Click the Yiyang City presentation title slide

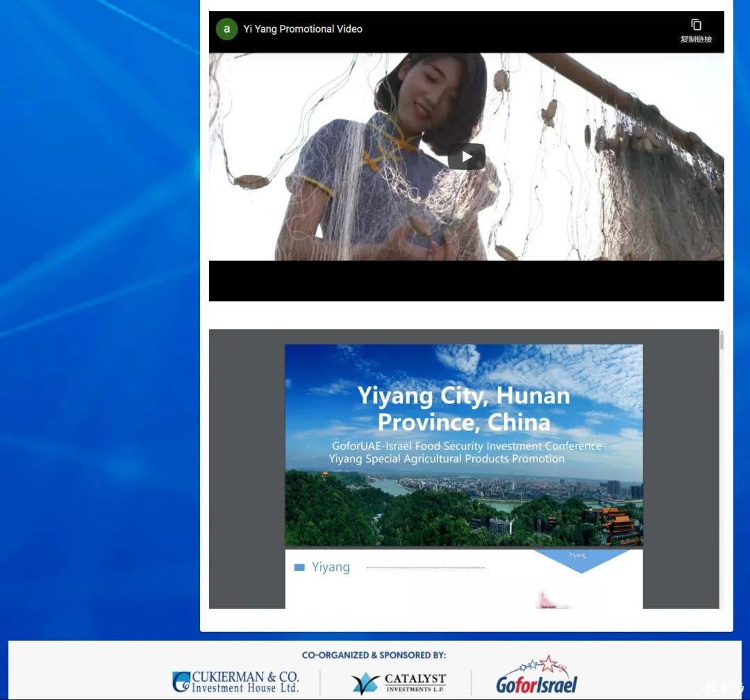pos(464,445)
